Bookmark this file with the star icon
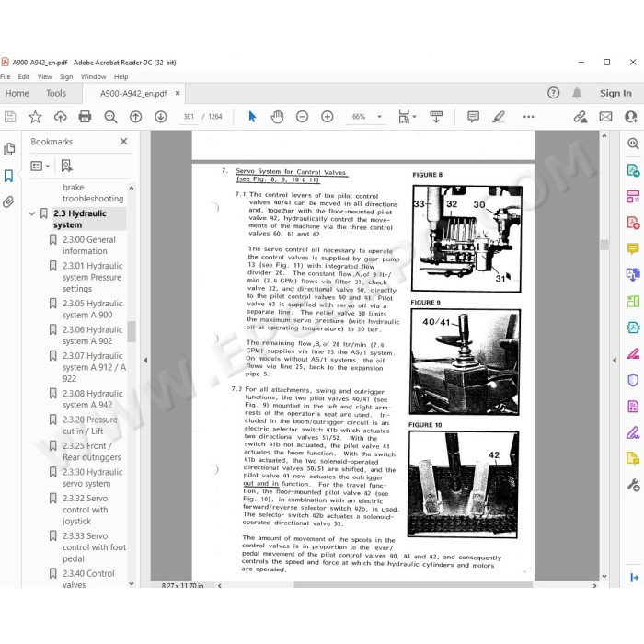 [x=35, y=117]
